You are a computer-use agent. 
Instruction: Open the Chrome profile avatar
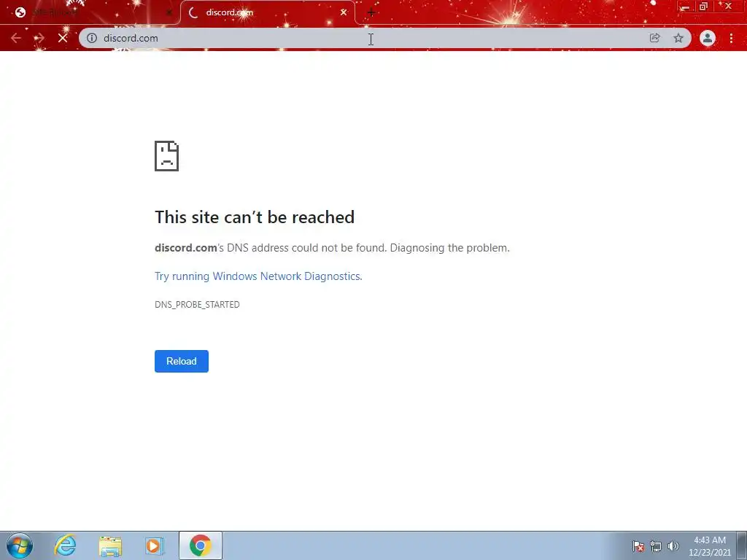click(x=708, y=38)
